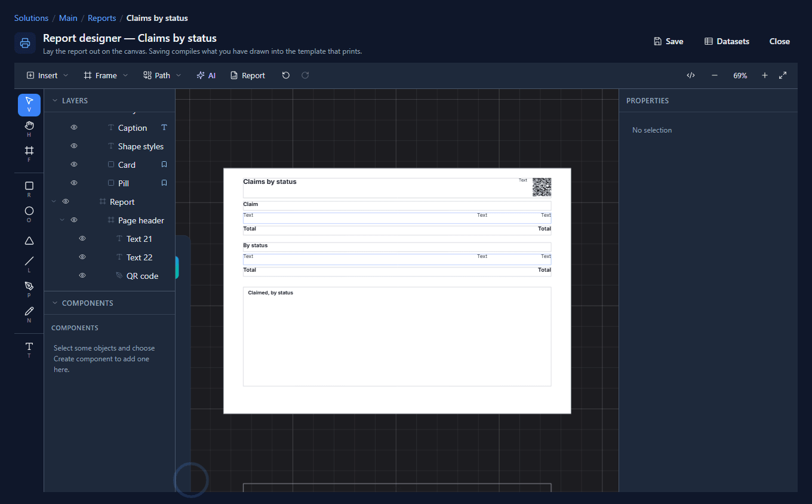Hide the Pill layer
The height and width of the screenshot is (504, 812).
(74, 183)
